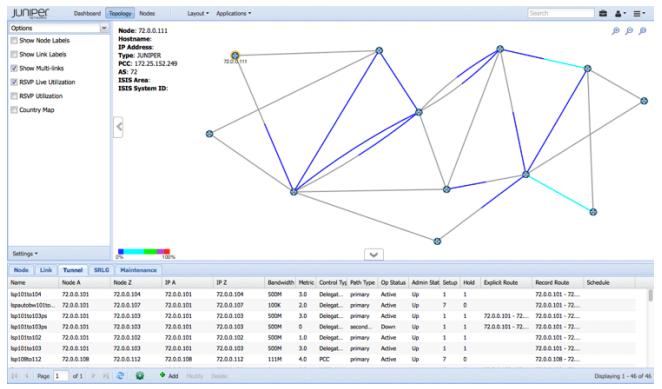Sort by Bandwidth column header
662x389 pixels.
tap(280, 283)
